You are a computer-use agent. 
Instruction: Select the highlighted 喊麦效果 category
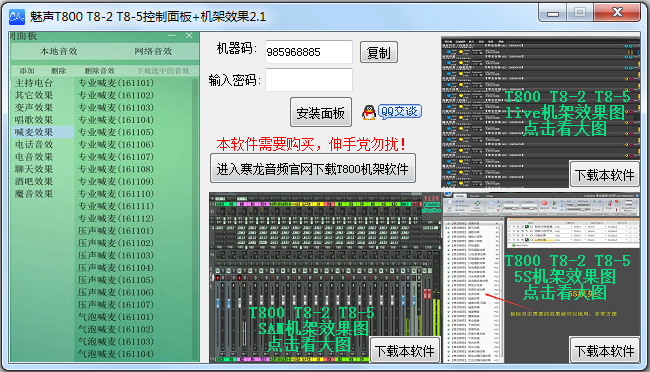43,132
